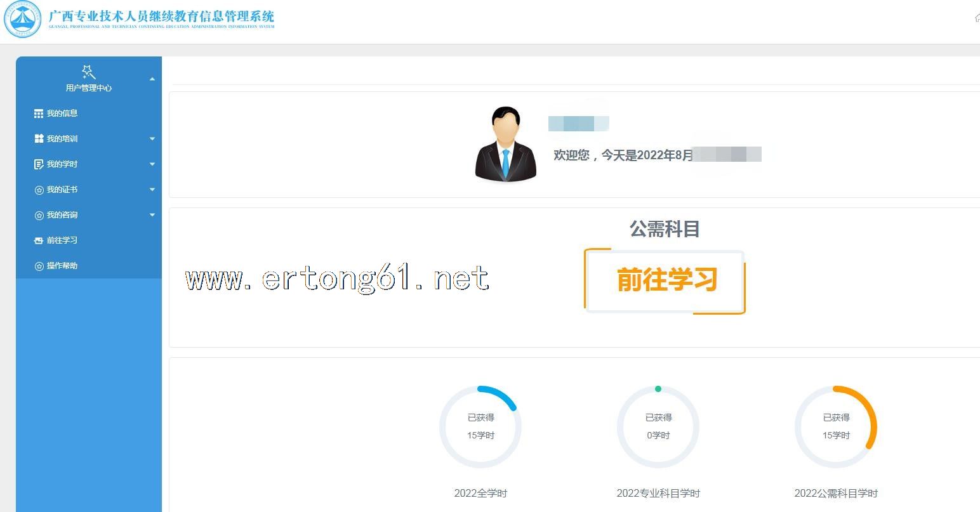Collapse the 用户管理中心 panel arrow
This screenshot has height=512, width=980.
pyautogui.click(x=152, y=79)
